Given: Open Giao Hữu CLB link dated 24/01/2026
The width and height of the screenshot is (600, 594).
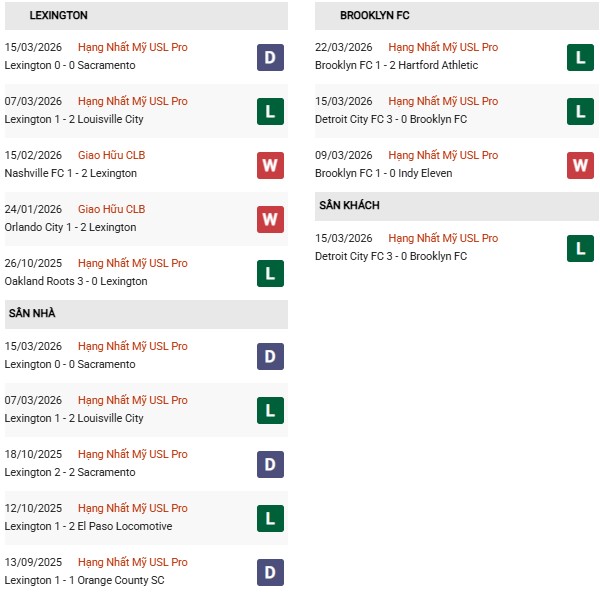Looking at the screenshot, I should (x=111, y=209).
